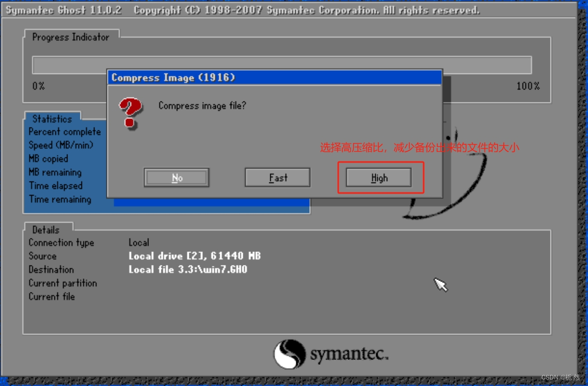588x386 pixels.
Task: Click the 'Local' connection type value
Action: coord(139,242)
